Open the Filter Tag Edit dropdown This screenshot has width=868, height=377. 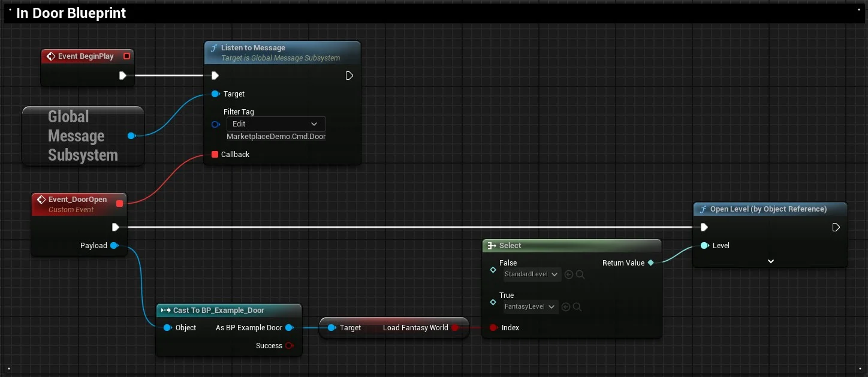click(276, 124)
